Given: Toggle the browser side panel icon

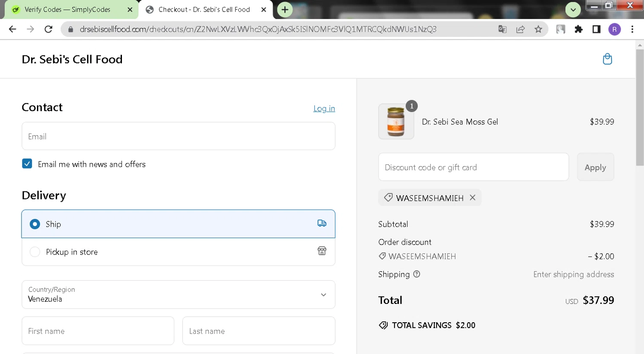Looking at the screenshot, I should pyautogui.click(x=596, y=29).
